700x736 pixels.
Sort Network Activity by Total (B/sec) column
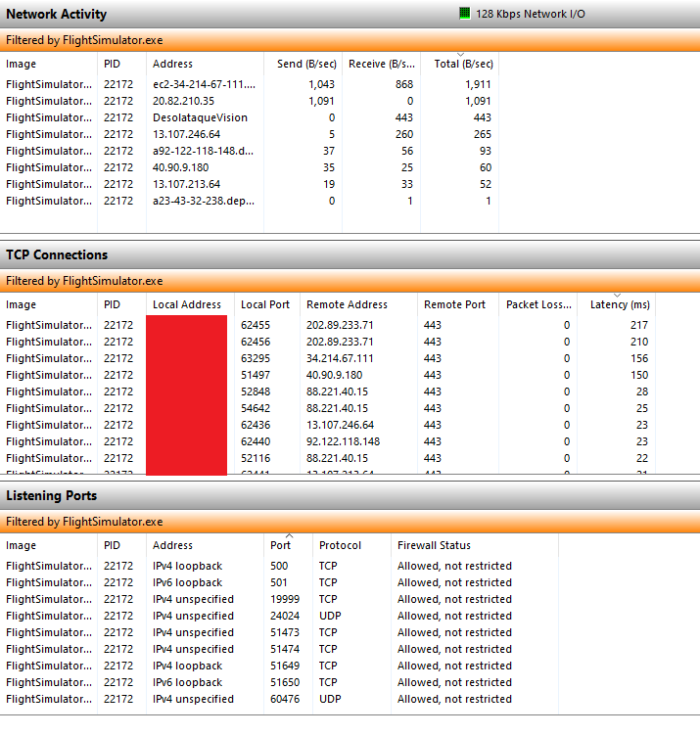463,64
